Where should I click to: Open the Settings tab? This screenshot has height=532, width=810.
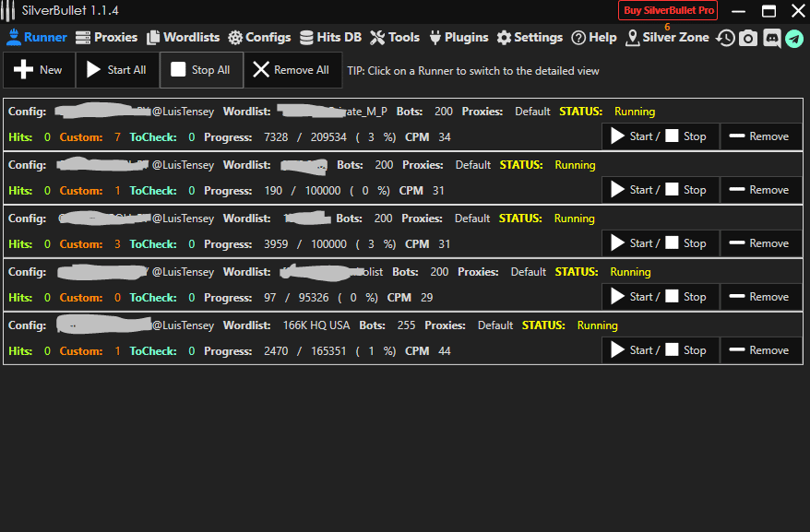pos(530,37)
